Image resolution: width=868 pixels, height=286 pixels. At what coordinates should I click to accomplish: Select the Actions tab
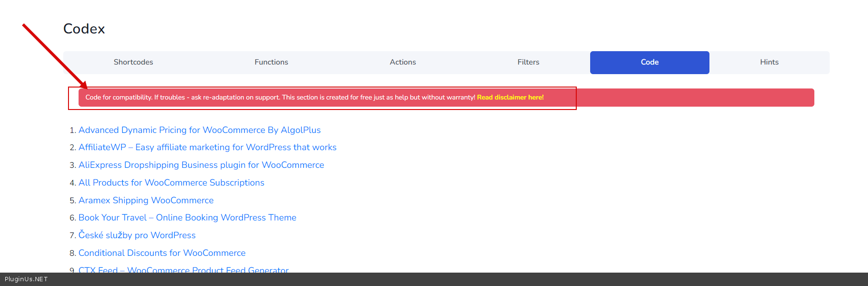402,62
